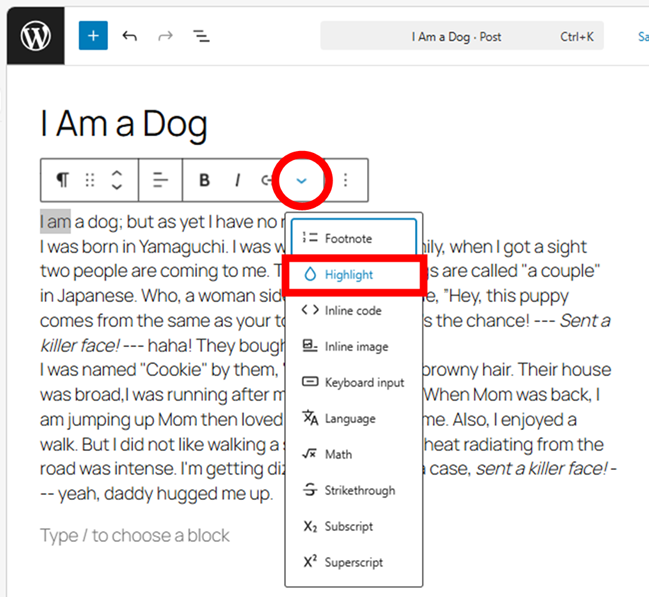Open the block Options three-dot menu

[x=346, y=180]
